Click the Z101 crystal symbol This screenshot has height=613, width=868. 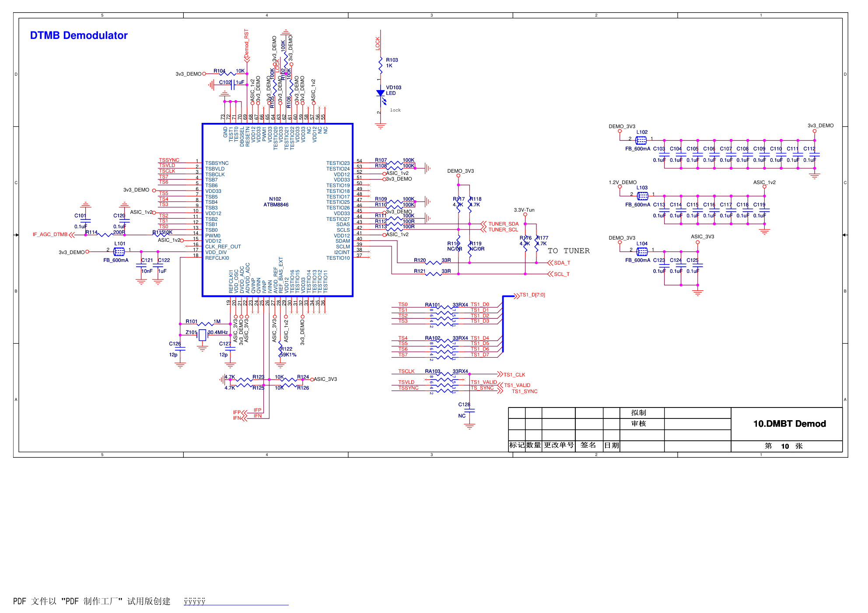(202, 335)
